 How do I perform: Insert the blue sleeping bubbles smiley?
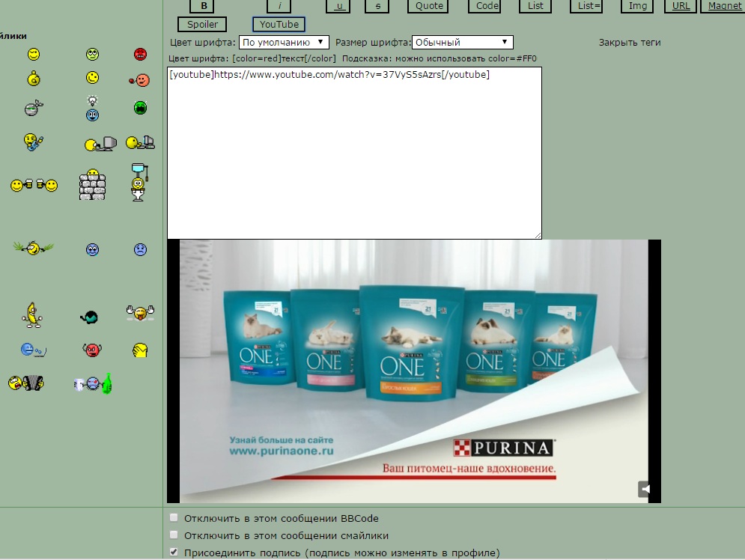(x=33, y=350)
